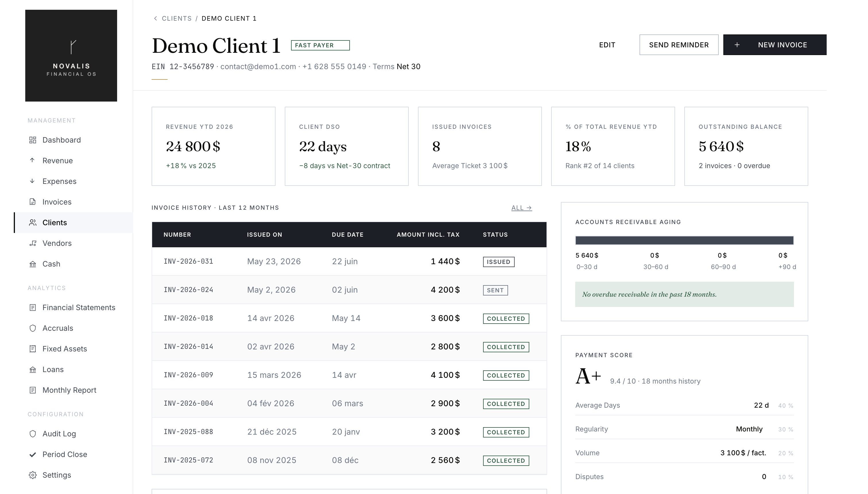Click the May 23, 2026 issue date

click(274, 261)
